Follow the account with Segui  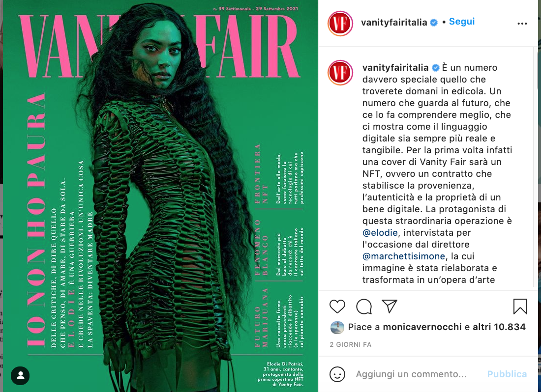[462, 22]
